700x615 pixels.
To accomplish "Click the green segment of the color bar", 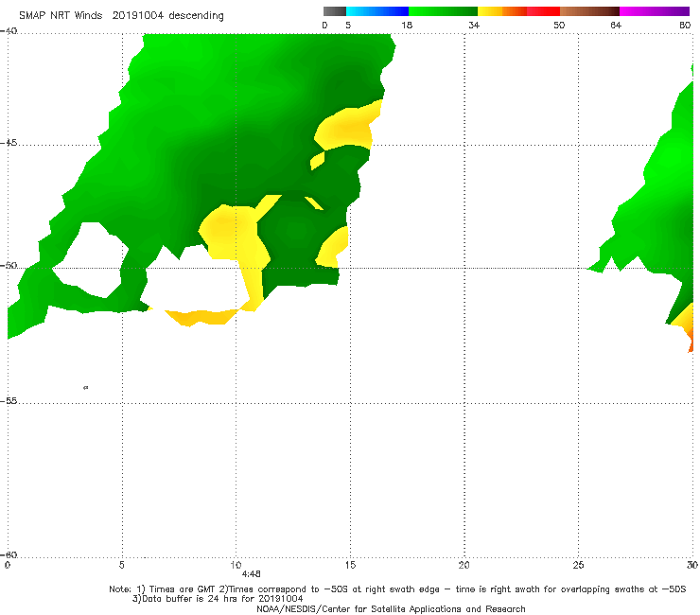I will pos(444,11).
